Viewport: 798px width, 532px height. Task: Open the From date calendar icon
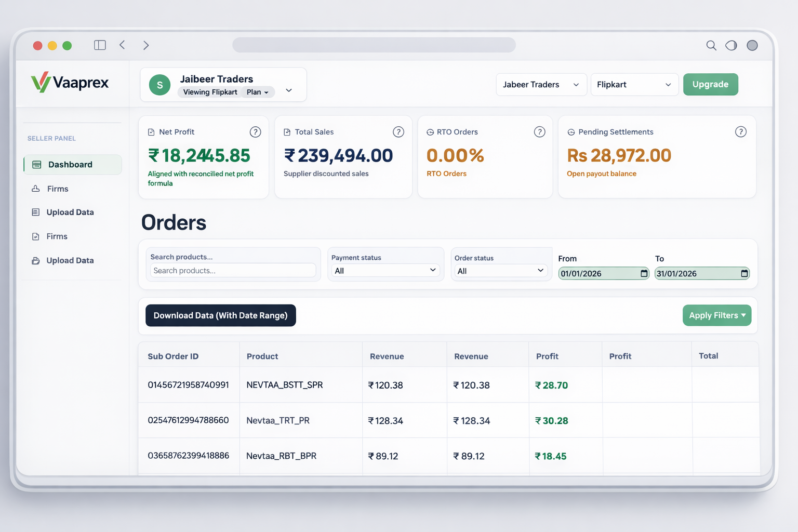[644, 273]
